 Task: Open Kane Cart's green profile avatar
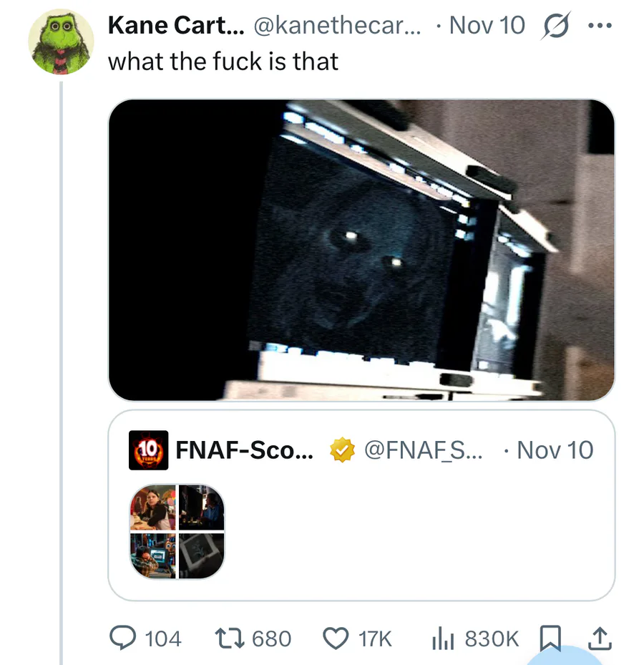tap(61, 42)
